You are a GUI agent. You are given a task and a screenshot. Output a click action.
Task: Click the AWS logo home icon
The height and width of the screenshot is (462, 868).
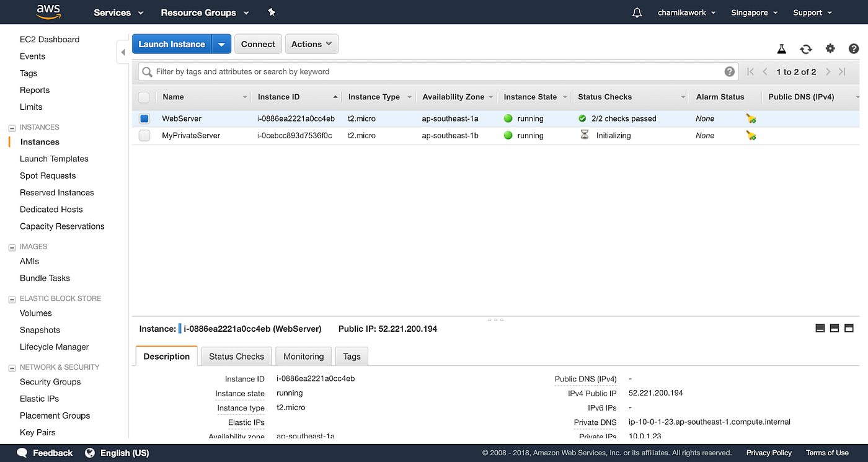(x=48, y=12)
